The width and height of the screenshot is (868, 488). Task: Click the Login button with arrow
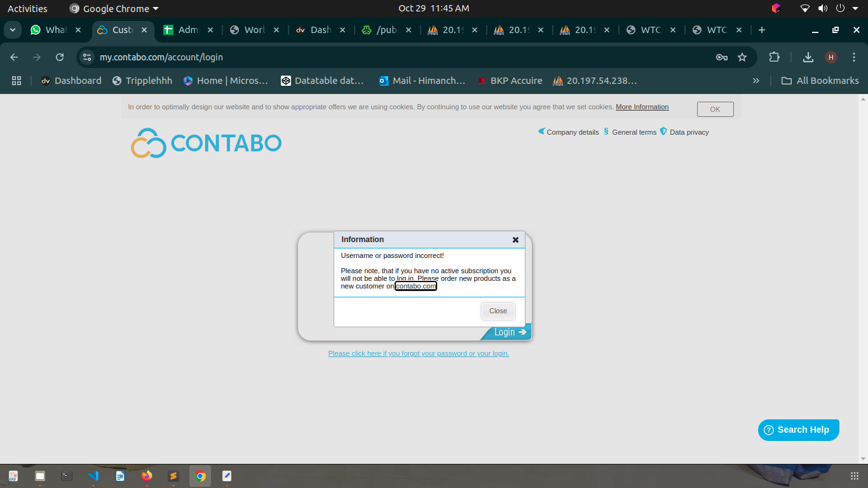tap(506, 332)
